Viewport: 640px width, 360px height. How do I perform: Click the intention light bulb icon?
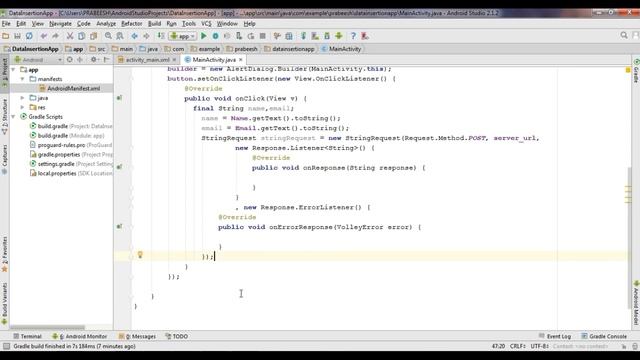tap(140, 255)
